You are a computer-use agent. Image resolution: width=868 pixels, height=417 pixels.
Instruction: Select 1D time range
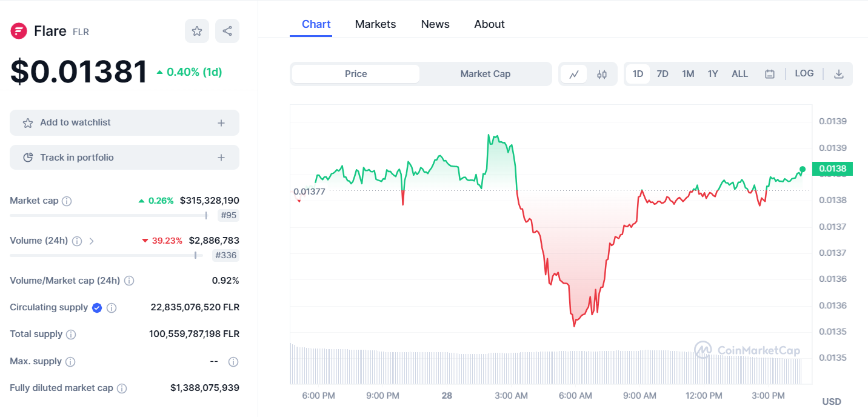click(x=638, y=74)
